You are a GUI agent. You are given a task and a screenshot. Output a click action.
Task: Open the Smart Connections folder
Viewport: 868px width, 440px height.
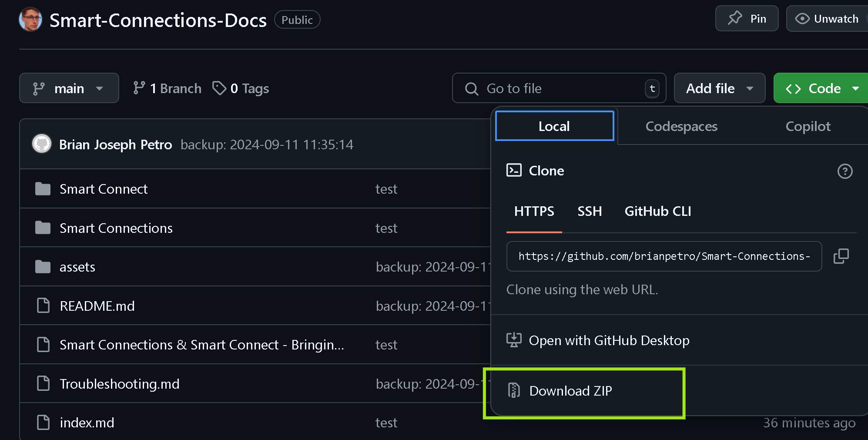coord(116,228)
